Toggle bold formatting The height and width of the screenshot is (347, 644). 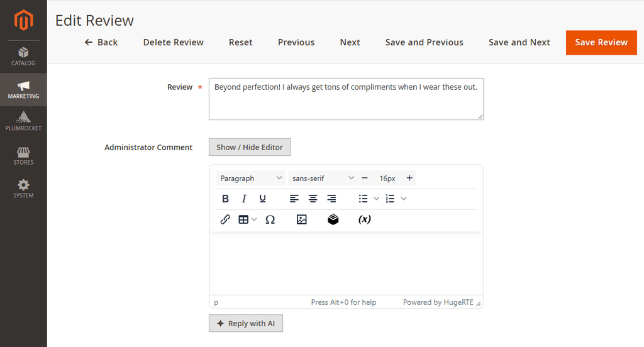pos(225,199)
